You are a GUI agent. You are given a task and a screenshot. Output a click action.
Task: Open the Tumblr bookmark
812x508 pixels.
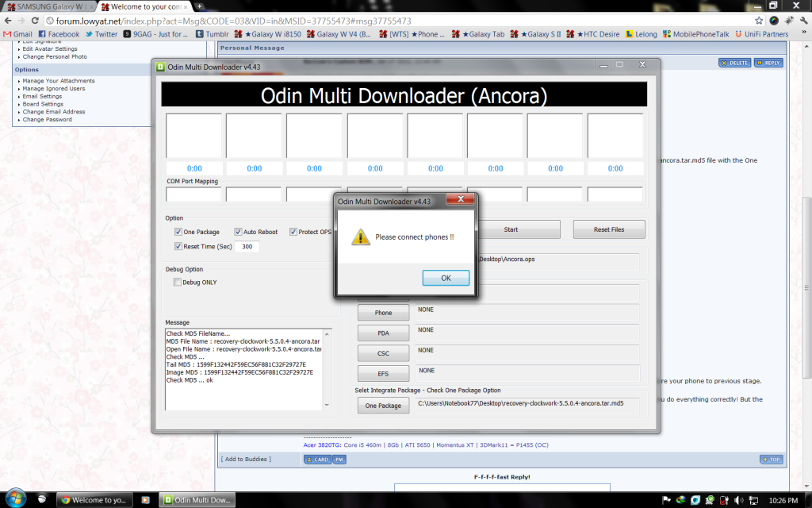tap(212, 34)
